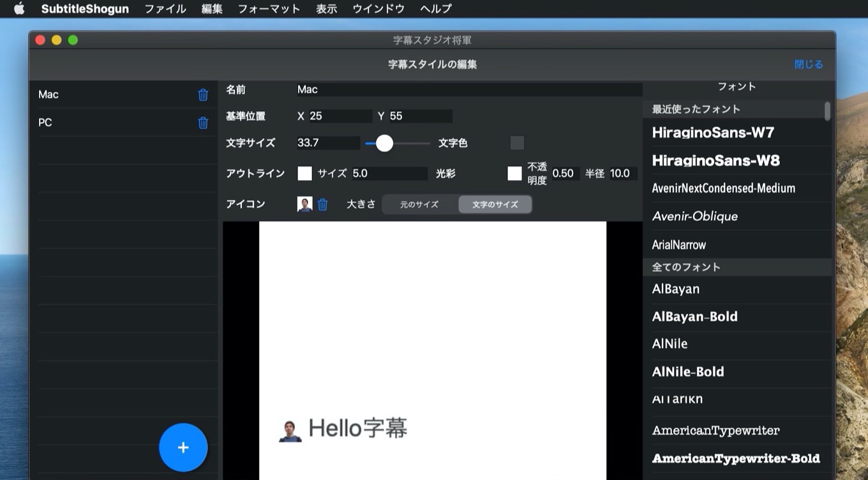Open the 表示 menu
This screenshot has height=480, width=868.
click(x=326, y=9)
